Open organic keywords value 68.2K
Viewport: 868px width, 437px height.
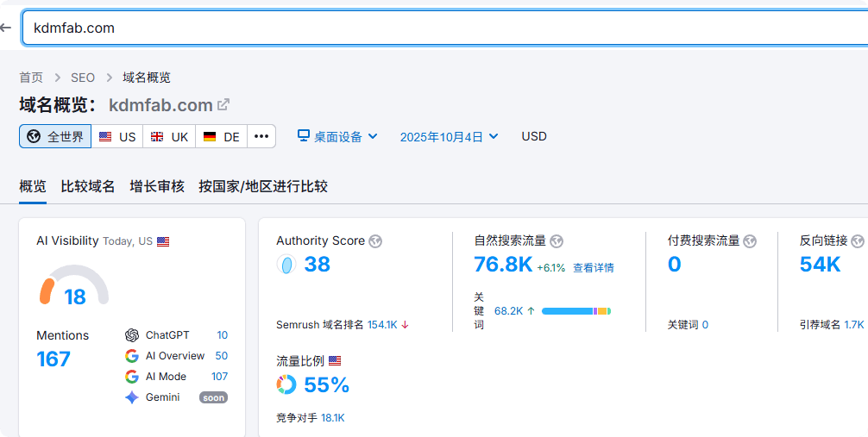tap(509, 311)
